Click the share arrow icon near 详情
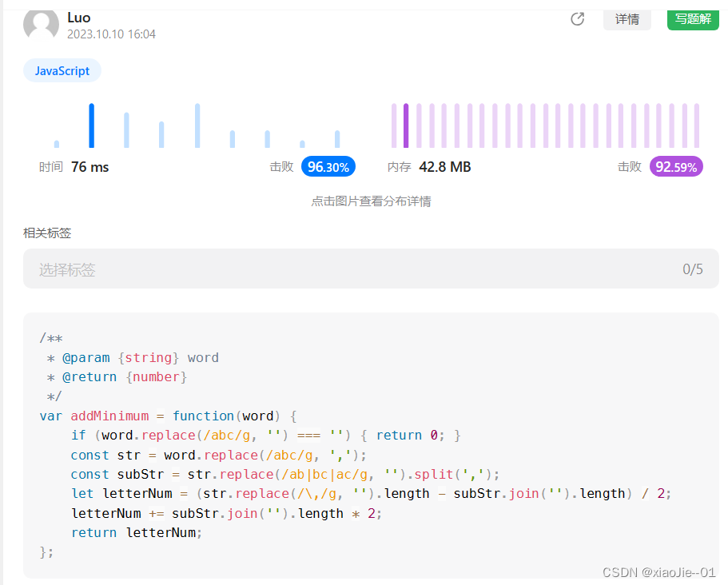728x585 pixels. 578,19
